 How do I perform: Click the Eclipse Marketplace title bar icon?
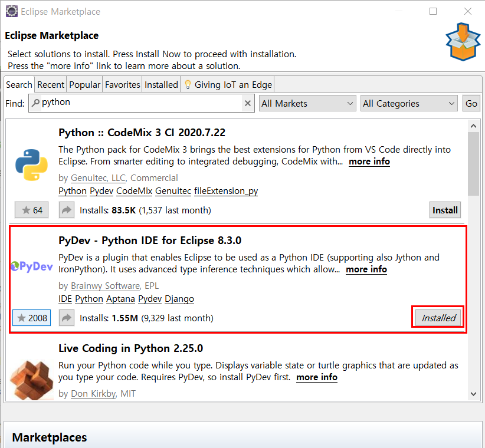coord(12,11)
